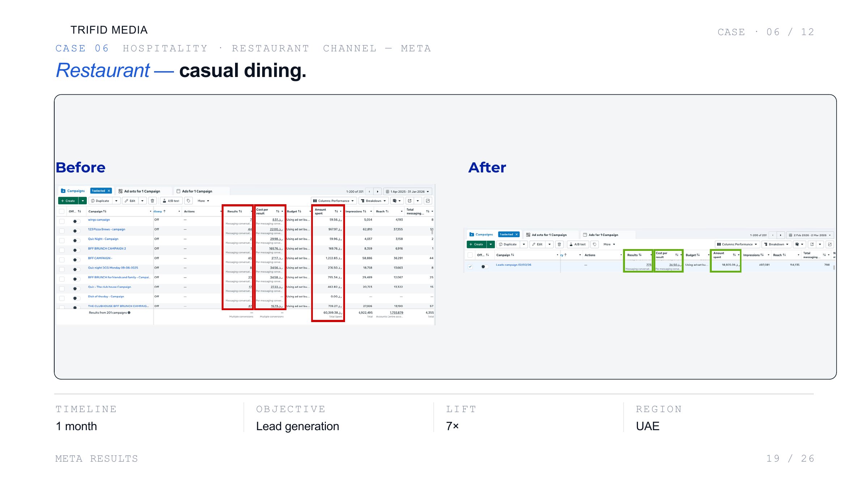Screen dimensions: 868x488
Task: Click the previous page arrow in Before panel
Action: (x=369, y=192)
